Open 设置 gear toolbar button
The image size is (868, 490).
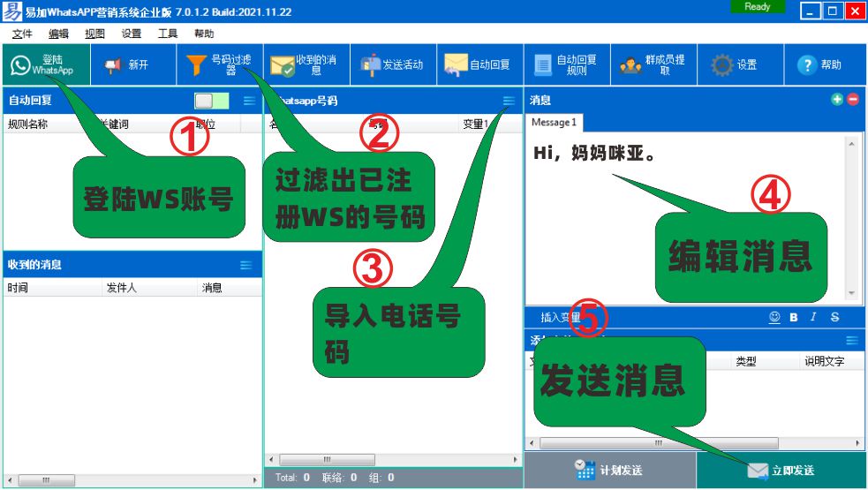pyautogui.click(x=740, y=64)
